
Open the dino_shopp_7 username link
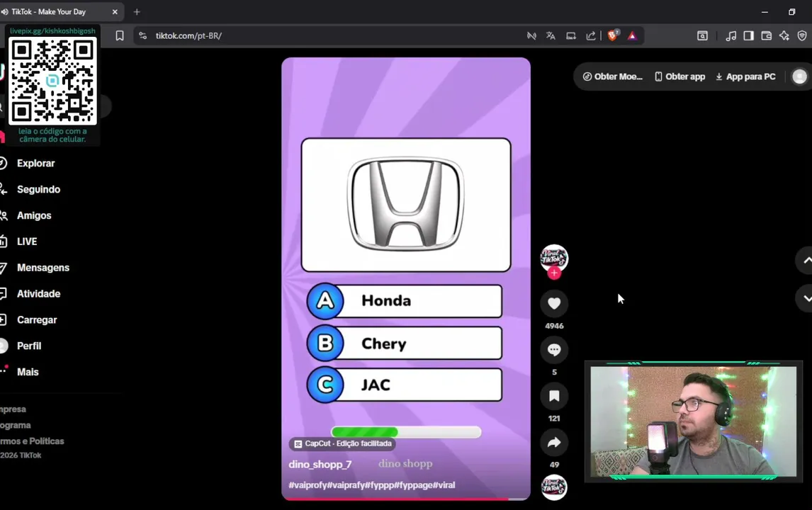pyautogui.click(x=320, y=465)
